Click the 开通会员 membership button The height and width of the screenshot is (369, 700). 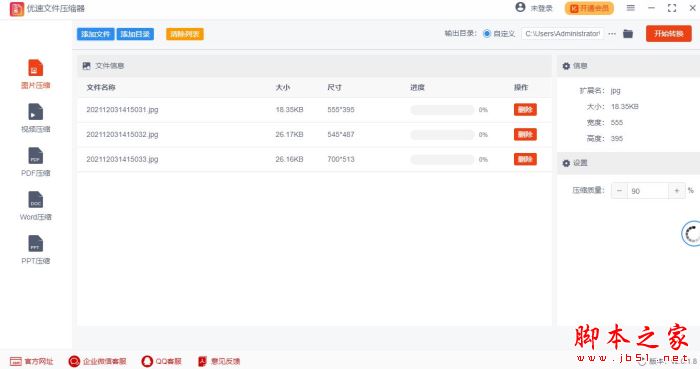589,8
